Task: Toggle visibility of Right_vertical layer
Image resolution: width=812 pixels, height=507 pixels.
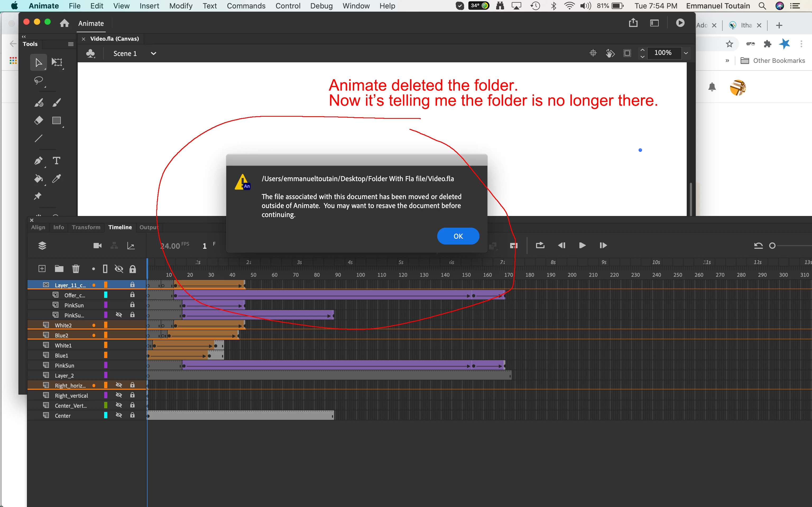Action: point(119,395)
